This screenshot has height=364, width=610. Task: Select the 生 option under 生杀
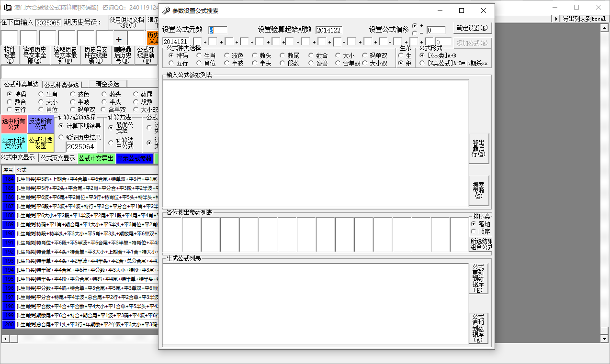pos(401,56)
